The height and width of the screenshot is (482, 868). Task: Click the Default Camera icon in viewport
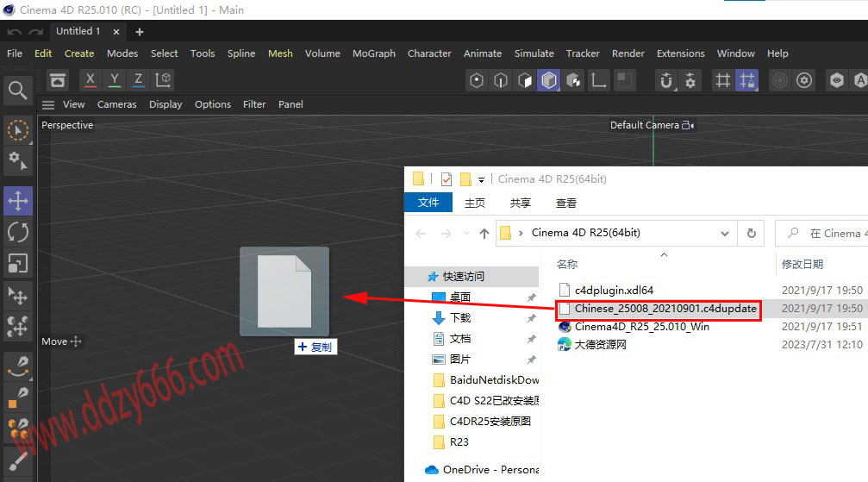coord(688,125)
